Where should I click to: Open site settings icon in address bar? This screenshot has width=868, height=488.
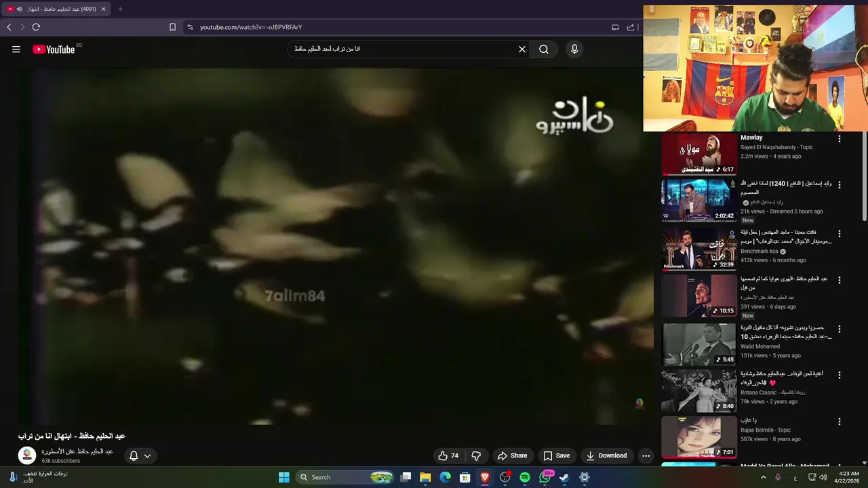[190, 27]
